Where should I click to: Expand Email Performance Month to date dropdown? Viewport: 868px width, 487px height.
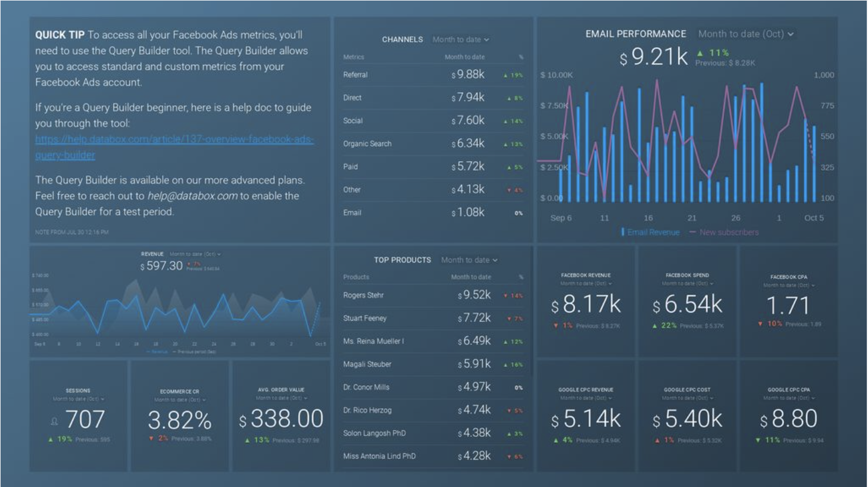(746, 34)
